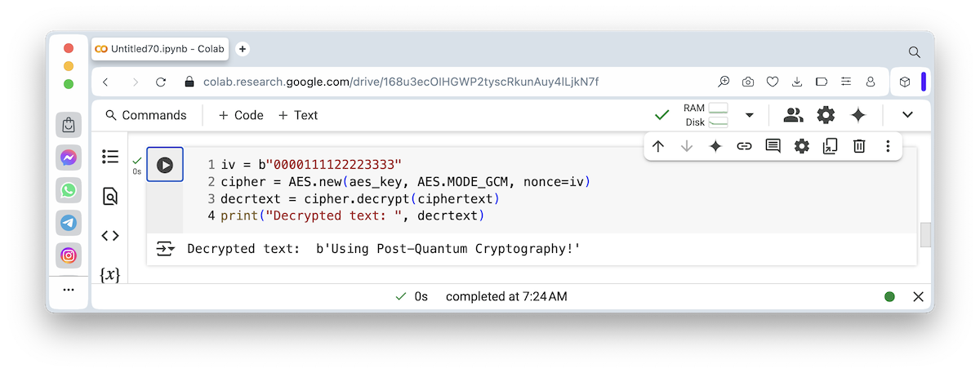
Task: Add a new Code cell
Action: point(241,115)
